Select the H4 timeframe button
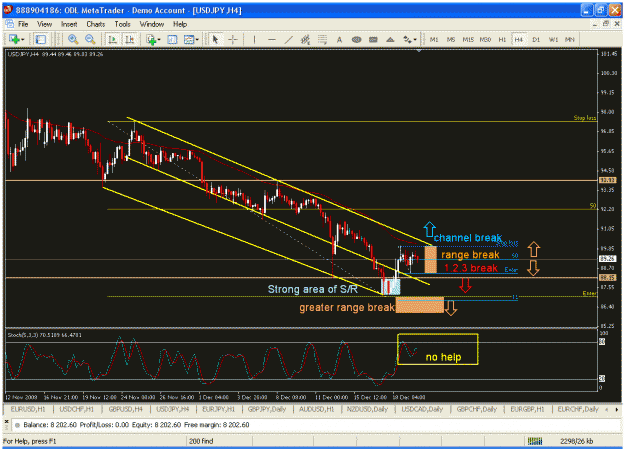 click(519, 39)
